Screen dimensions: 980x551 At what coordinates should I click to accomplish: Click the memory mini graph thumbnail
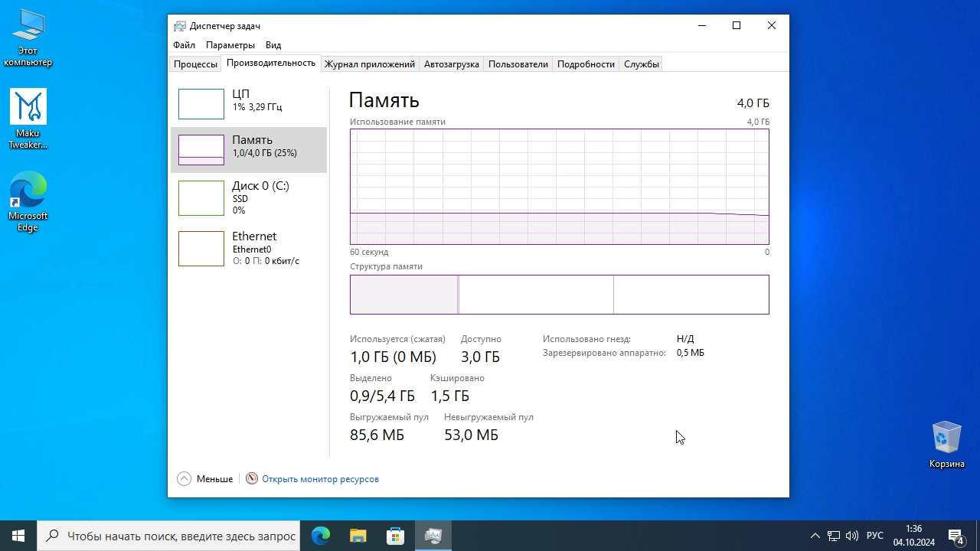pyautogui.click(x=201, y=150)
